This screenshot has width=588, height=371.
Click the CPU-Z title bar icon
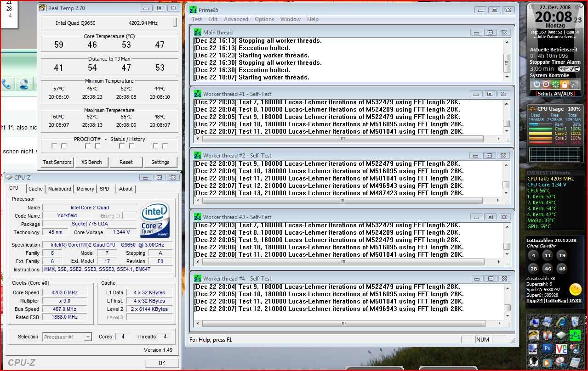pyautogui.click(x=9, y=177)
